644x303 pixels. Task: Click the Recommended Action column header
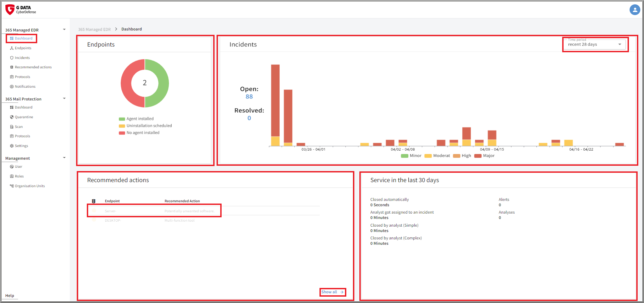click(182, 201)
